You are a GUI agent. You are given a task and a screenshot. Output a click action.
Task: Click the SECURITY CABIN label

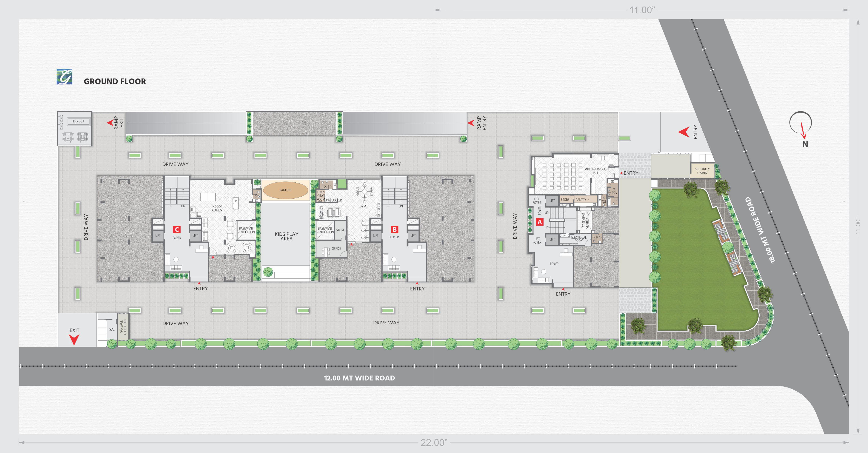tap(702, 171)
